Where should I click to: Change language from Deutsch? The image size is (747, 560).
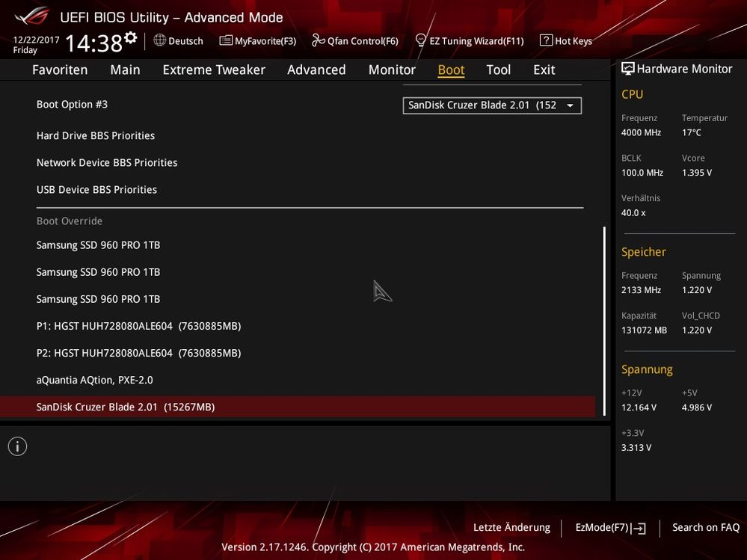(185, 41)
